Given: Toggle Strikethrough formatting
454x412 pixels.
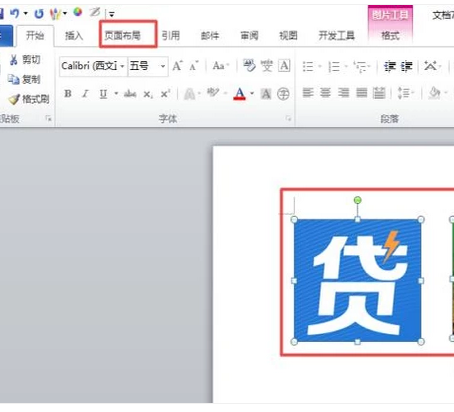Looking at the screenshot, I should [130, 94].
